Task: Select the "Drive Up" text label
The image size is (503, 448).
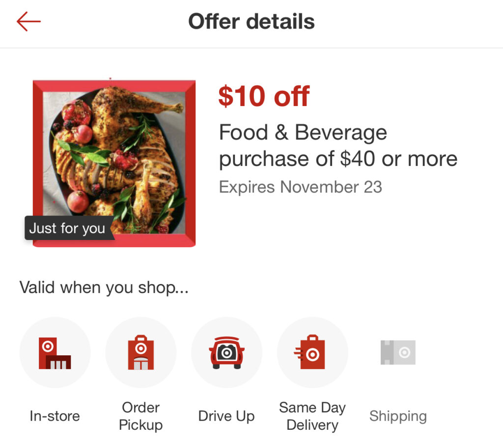Action: (226, 416)
